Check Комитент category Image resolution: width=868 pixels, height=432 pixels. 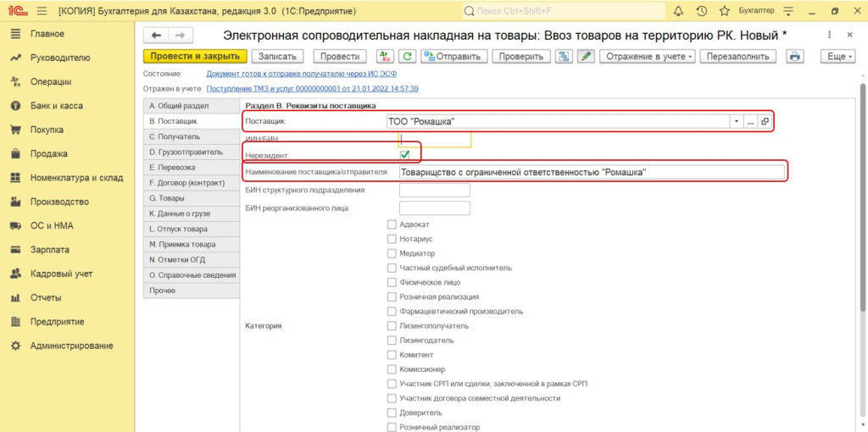(x=392, y=355)
